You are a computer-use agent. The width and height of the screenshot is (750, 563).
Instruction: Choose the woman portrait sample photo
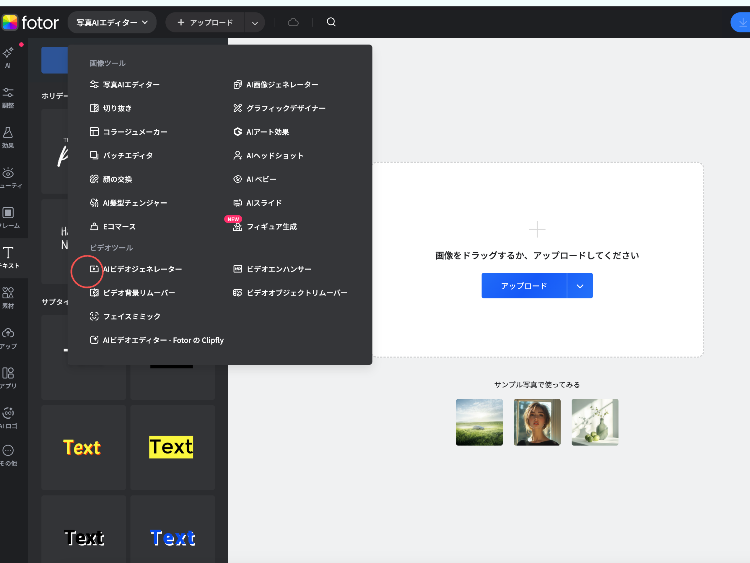pos(537,422)
